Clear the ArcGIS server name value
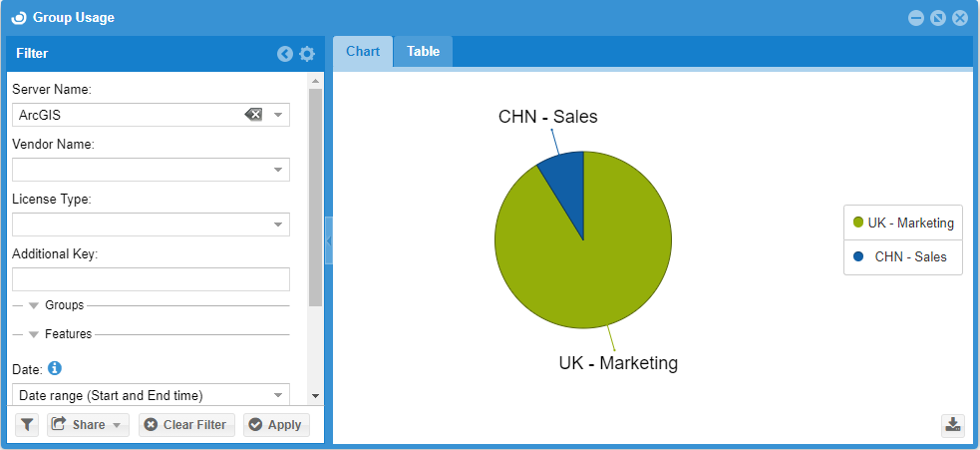This screenshot has height=450, width=980. click(x=253, y=115)
